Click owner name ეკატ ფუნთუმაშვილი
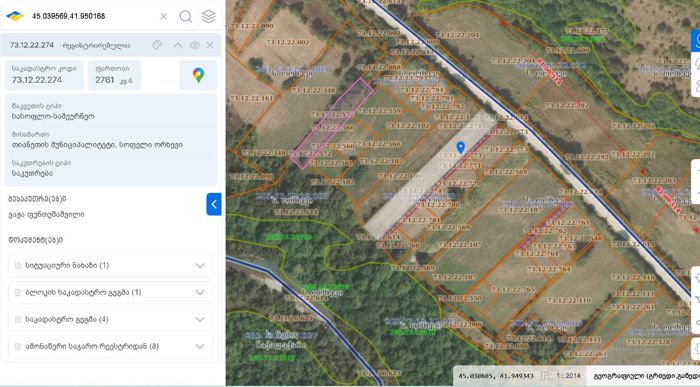Screen dimensions: 700x387 (46, 215)
